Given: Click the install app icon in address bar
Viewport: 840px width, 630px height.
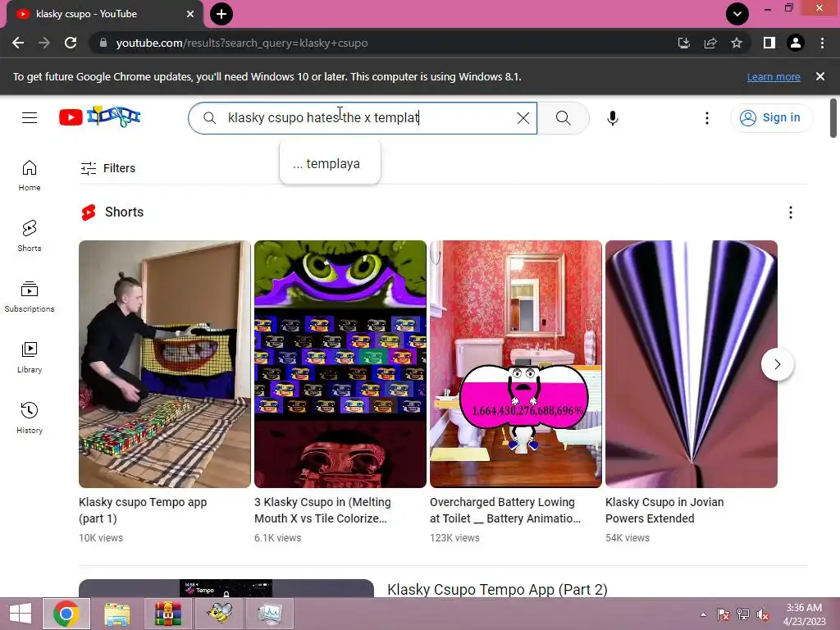Looking at the screenshot, I should click(x=684, y=43).
